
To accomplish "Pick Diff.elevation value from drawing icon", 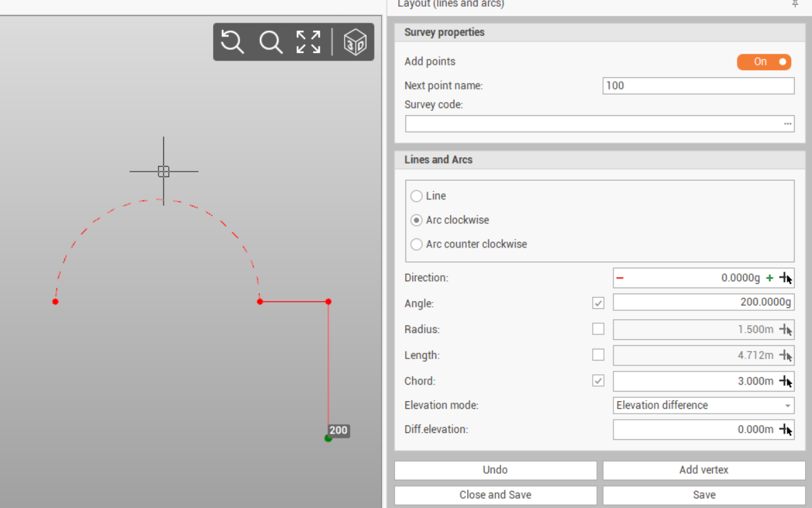I will [786, 429].
